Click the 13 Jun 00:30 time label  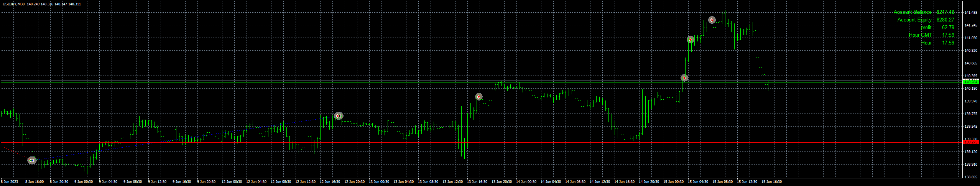pos(379,182)
